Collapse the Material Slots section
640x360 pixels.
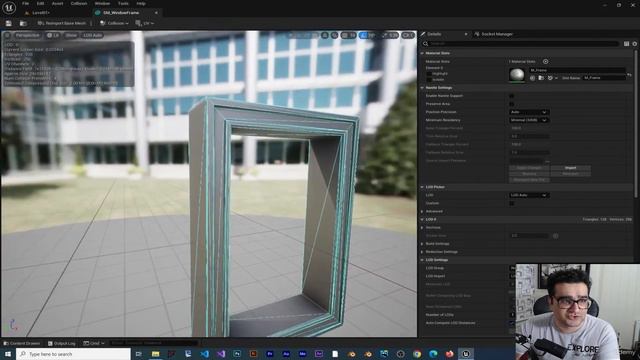[x=422, y=53]
